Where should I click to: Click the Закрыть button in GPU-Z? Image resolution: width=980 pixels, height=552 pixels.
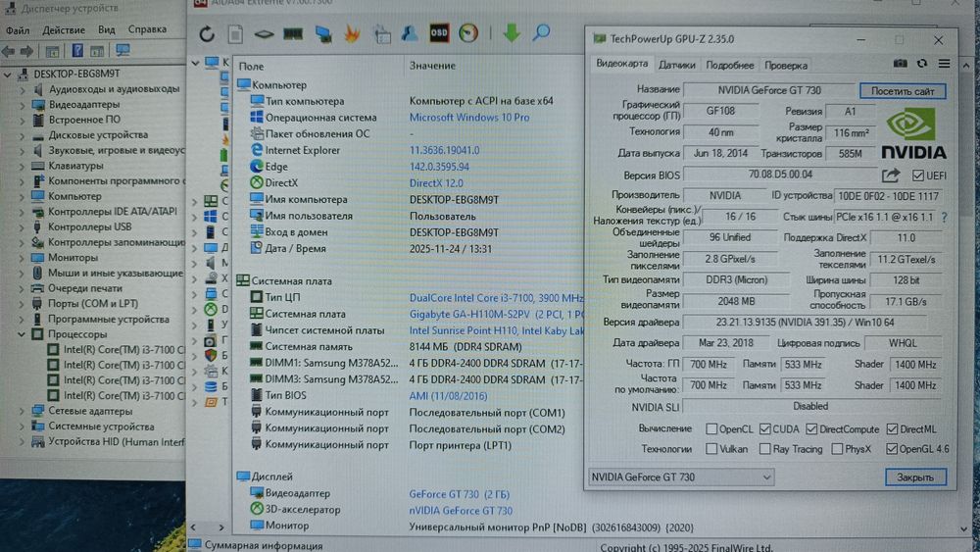pyautogui.click(x=915, y=477)
